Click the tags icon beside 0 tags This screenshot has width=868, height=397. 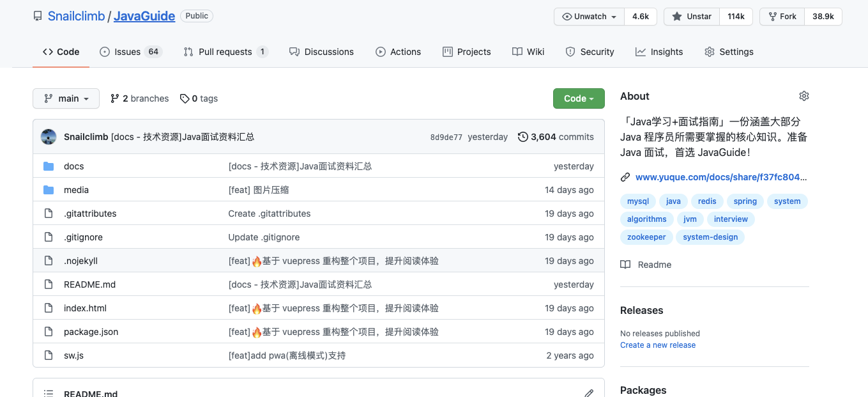click(185, 98)
